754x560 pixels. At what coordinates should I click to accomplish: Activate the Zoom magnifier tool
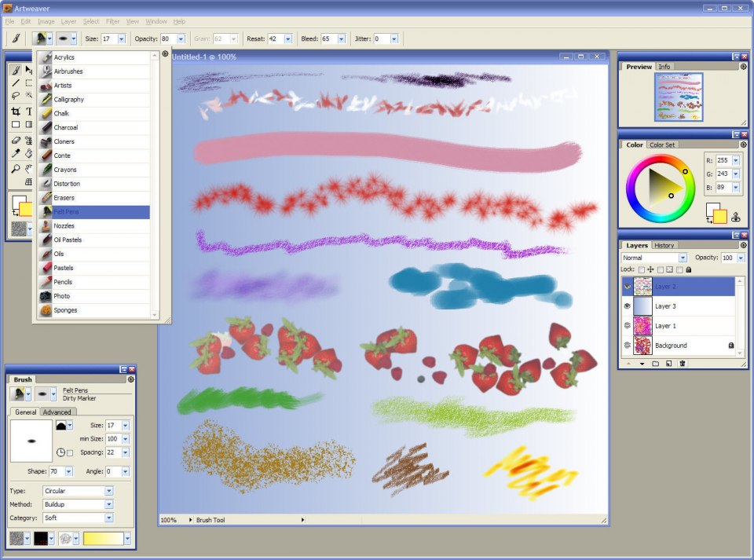[x=16, y=168]
